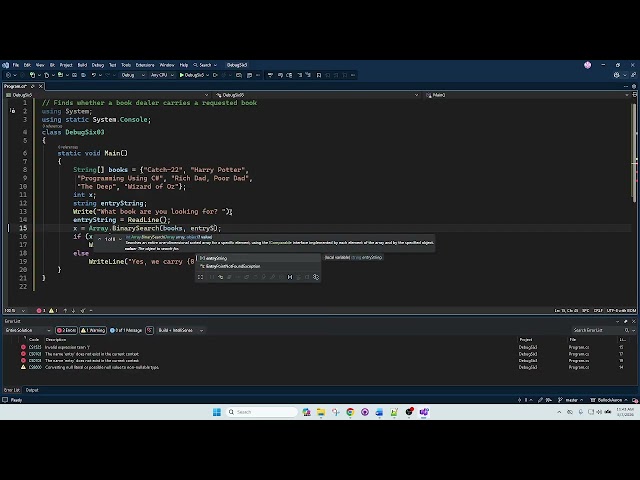The width and height of the screenshot is (640, 480).
Task: Open the project scope dropdown DebugSix5
Action: click(x=107, y=95)
